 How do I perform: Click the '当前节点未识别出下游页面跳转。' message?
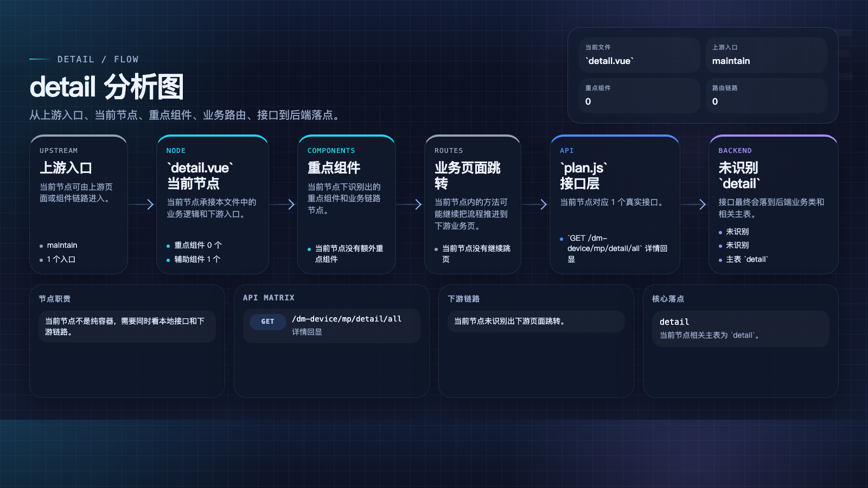[511, 321]
